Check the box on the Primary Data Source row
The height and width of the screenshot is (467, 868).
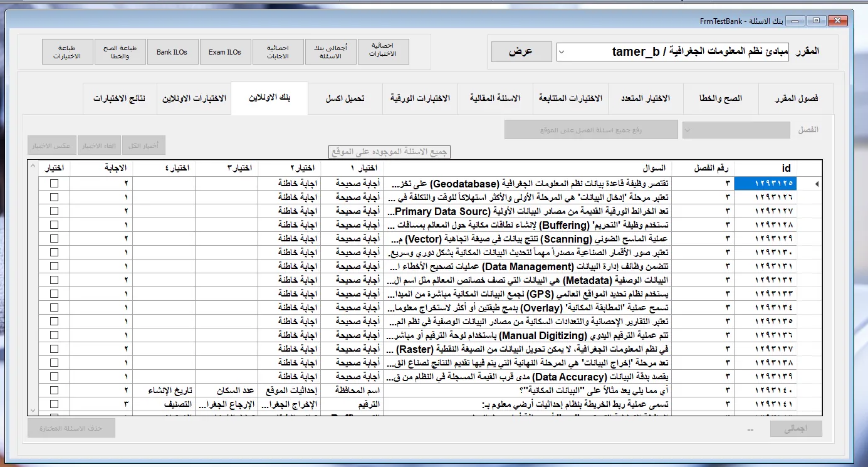tap(55, 211)
